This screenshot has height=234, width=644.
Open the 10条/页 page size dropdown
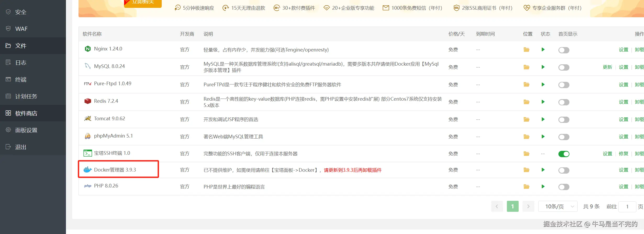click(x=558, y=207)
